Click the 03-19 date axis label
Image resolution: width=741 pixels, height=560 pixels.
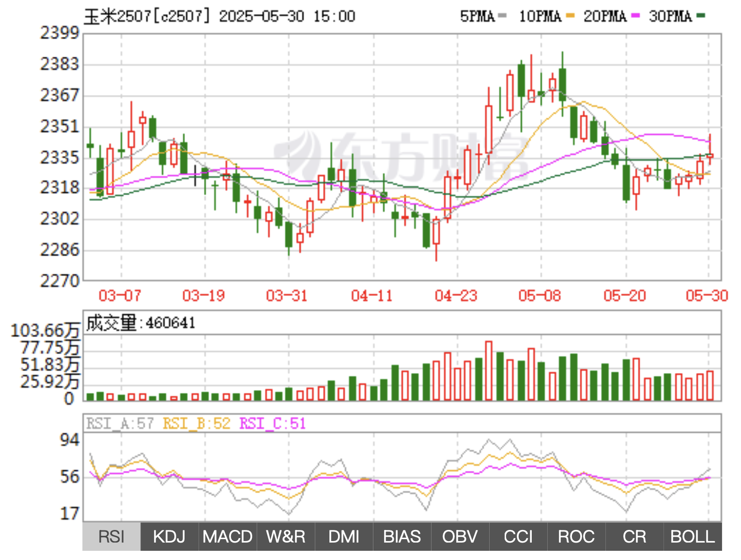coord(204,296)
